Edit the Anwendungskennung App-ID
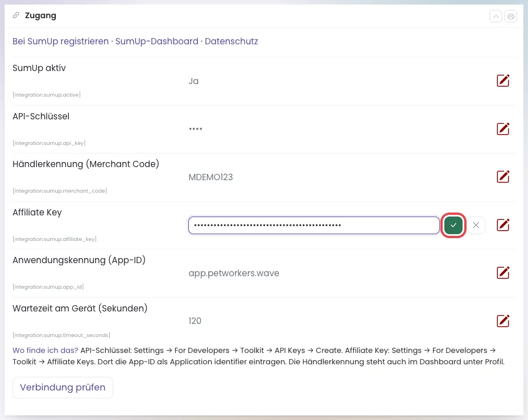 pyautogui.click(x=503, y=273)
